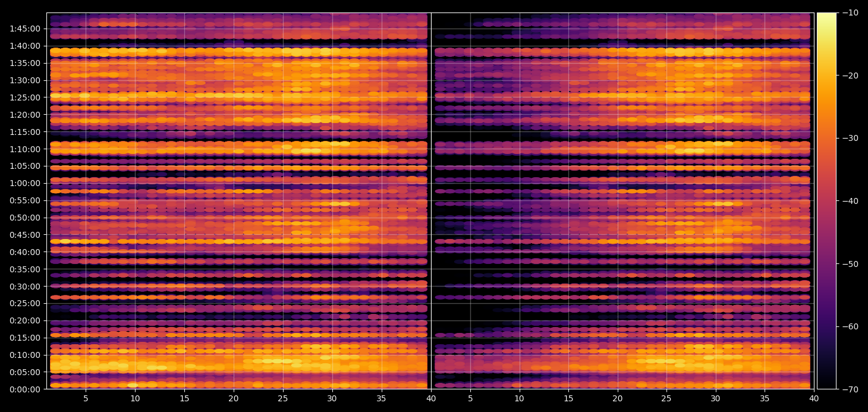Click the 1:25:00 time axis label

coord(25,97)
